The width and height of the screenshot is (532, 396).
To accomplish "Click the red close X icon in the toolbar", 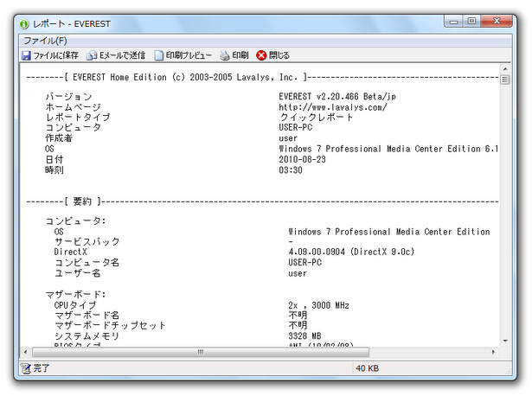I will click(x=261, y=55).
